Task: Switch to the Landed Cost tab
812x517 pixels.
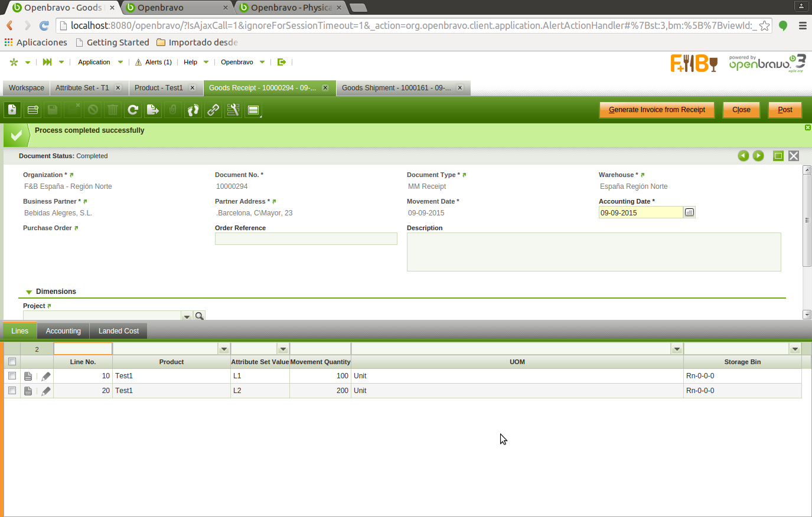Action: coord(119,331)
